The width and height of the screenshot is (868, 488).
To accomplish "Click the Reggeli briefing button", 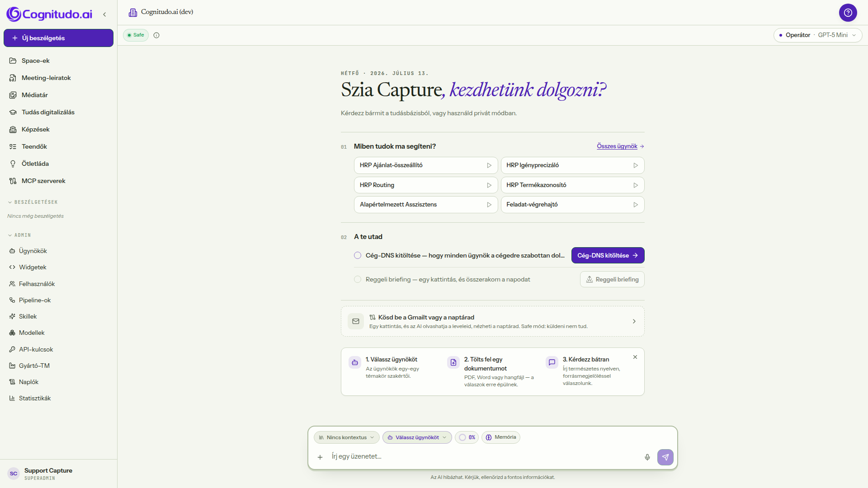I will (x=612, y=279).
